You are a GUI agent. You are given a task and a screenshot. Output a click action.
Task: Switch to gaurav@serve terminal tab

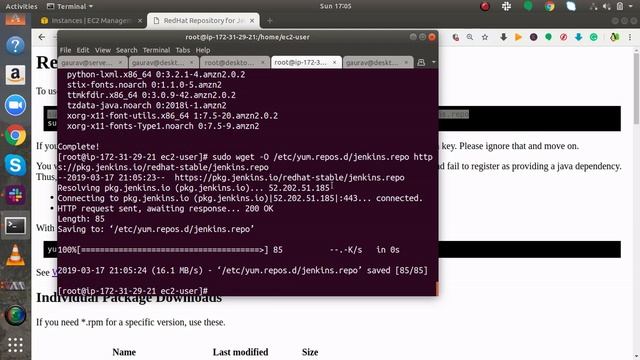coord(92,62)
